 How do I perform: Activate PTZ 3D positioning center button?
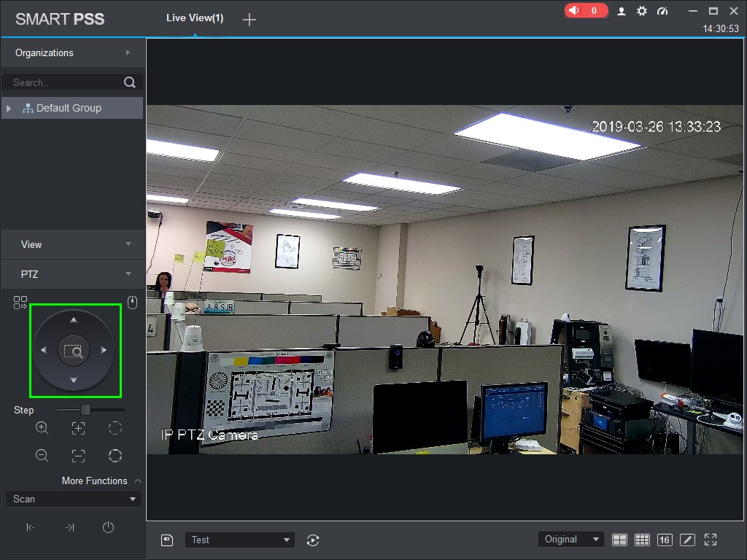(74, 351)
